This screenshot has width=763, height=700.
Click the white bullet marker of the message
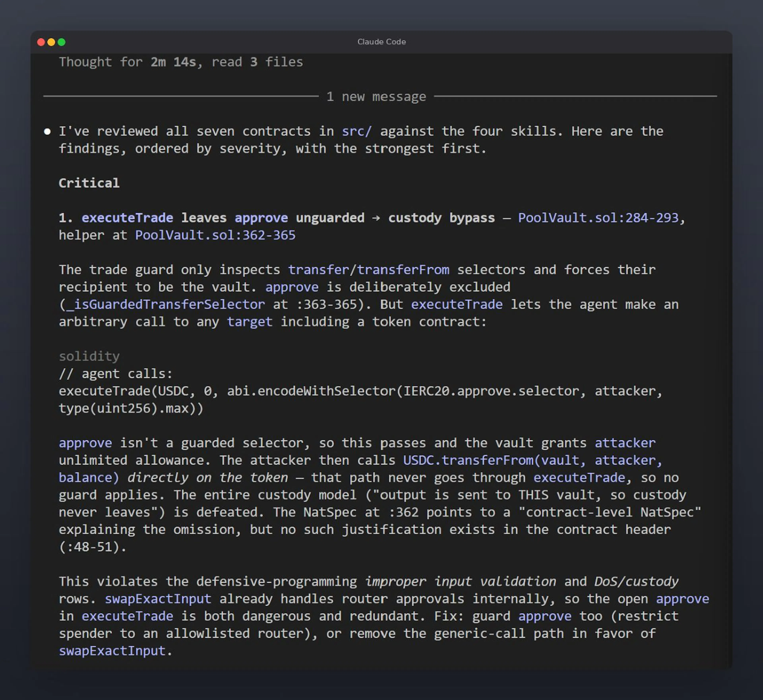(x=47, y=132)
